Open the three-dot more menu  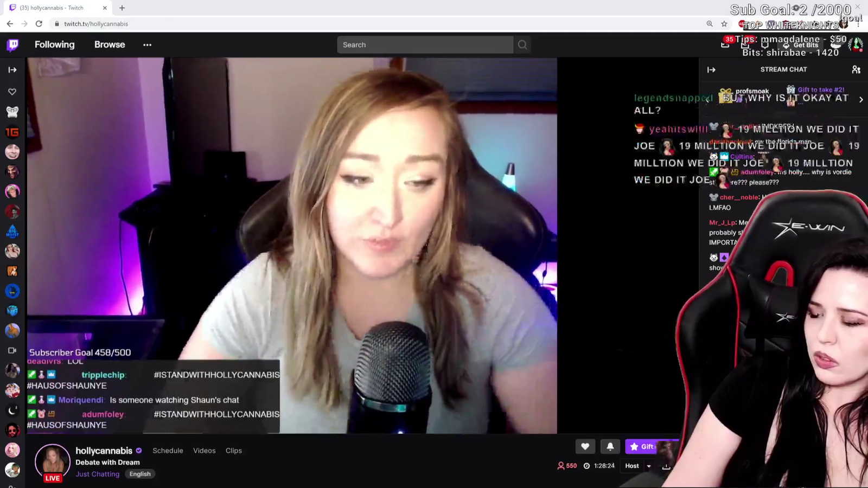[x=147, y=45]
